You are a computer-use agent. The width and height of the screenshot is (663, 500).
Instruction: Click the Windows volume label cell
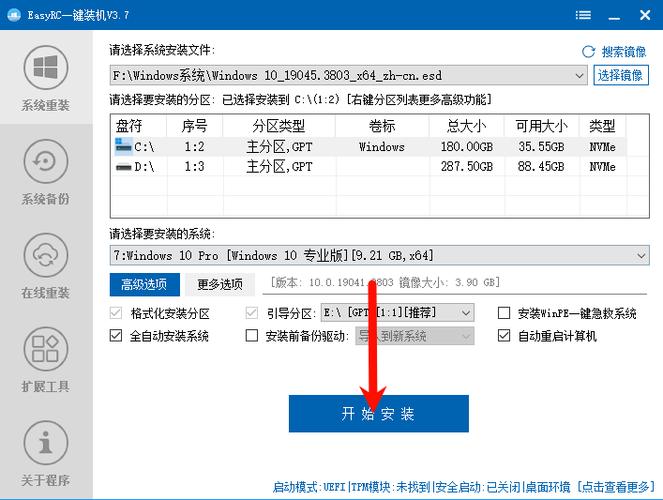coord(382,147)
